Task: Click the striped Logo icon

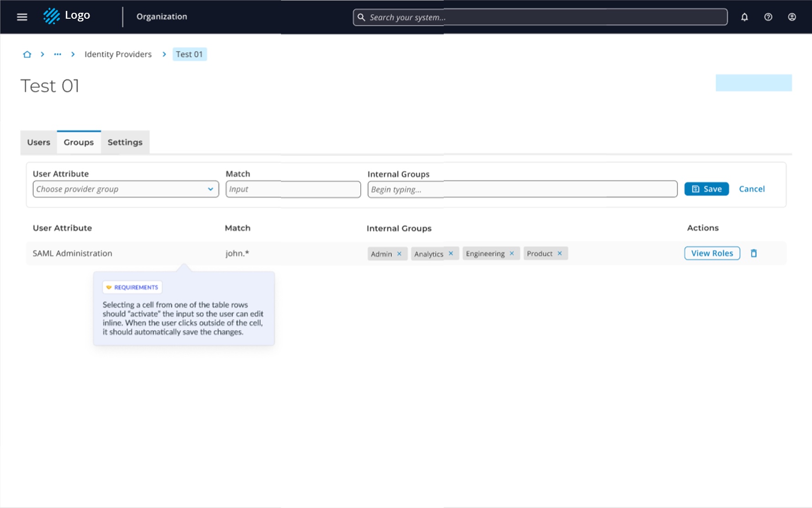Action: pyautogui.click(x=52, y=16)
